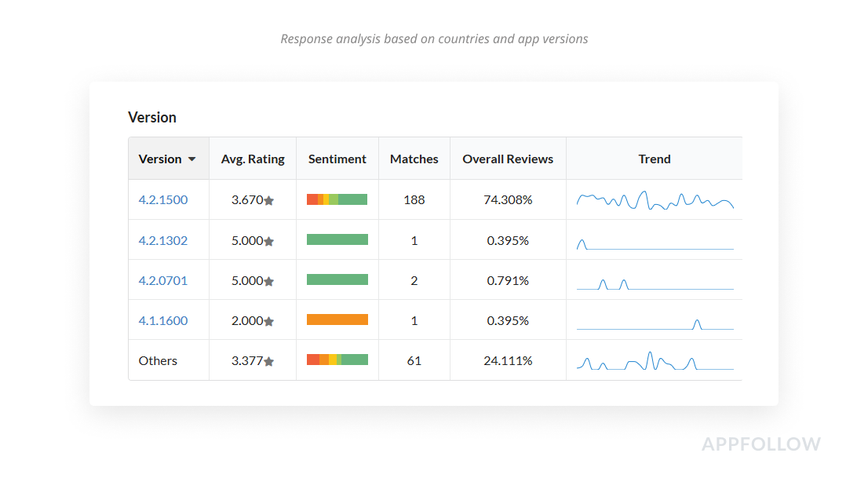This screenshot has height=482, width=868.
Task: Click the Sentiment column header
Action: pyautogui.click(x=337, y=159)
